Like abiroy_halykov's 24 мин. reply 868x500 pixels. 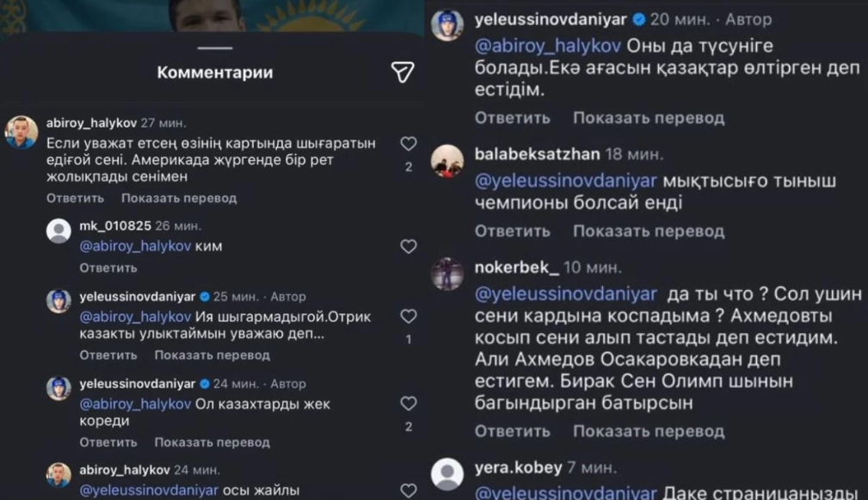click(x=409, y=490)
